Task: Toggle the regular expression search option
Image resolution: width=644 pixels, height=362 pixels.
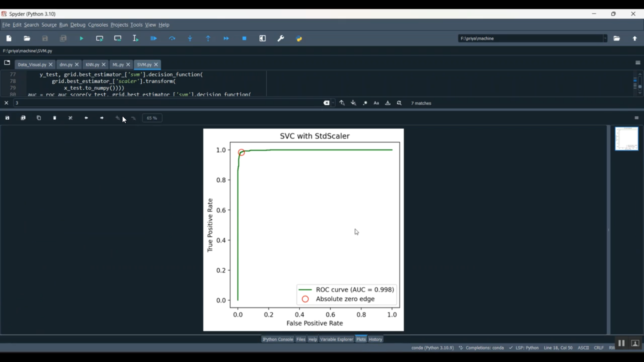Action: click(365, 103)
